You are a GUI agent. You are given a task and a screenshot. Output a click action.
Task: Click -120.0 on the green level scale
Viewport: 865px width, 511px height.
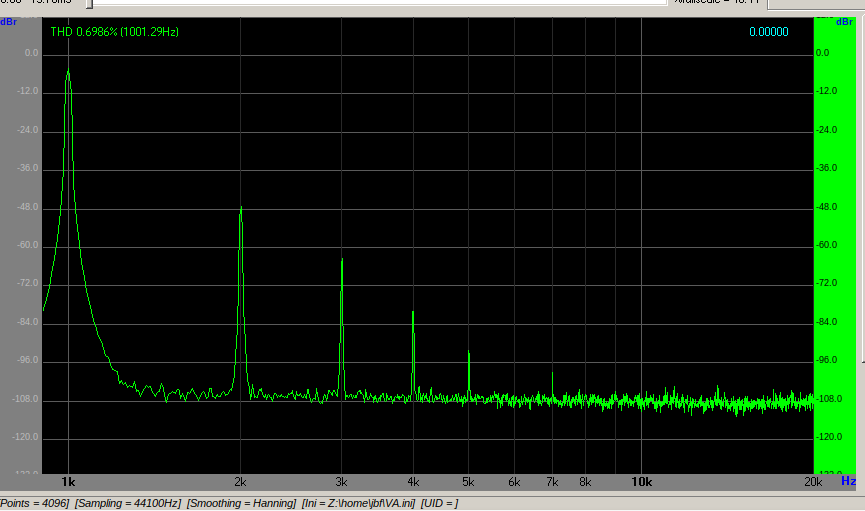pos(829,437)
